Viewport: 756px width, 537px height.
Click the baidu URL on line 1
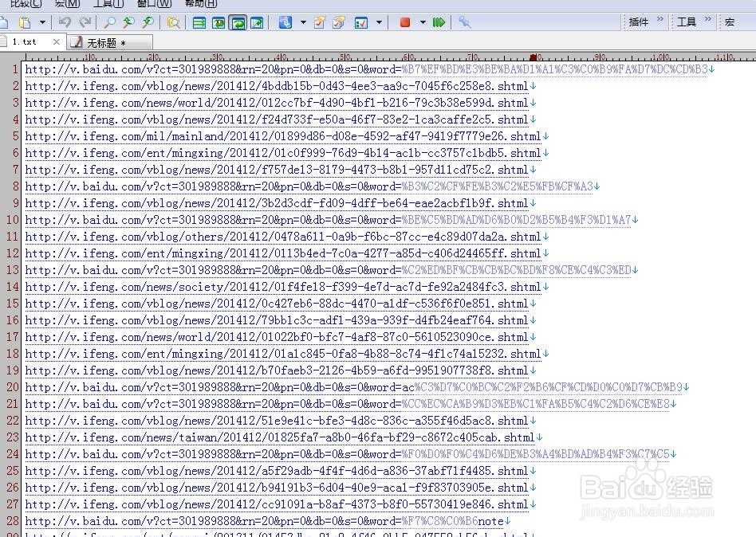pyautogui.click(x=366, y=69)
